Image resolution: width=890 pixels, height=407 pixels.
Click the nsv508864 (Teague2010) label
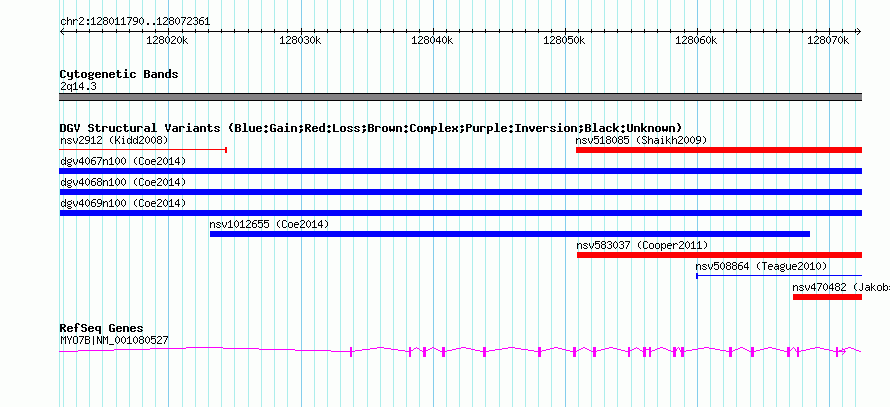click(761, 266)
